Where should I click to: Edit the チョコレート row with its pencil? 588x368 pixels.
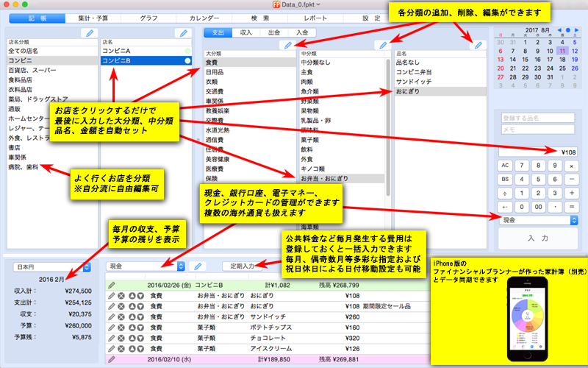112,338
